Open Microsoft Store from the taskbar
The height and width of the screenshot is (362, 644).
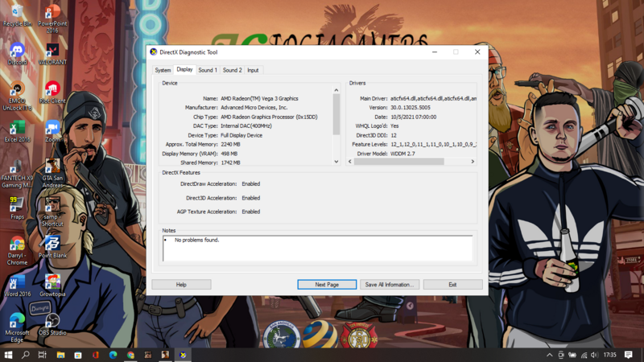tap(78, 355)
